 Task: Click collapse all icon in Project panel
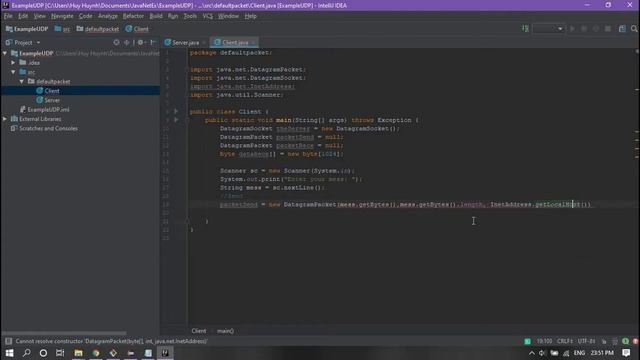(x=127, y=42)
